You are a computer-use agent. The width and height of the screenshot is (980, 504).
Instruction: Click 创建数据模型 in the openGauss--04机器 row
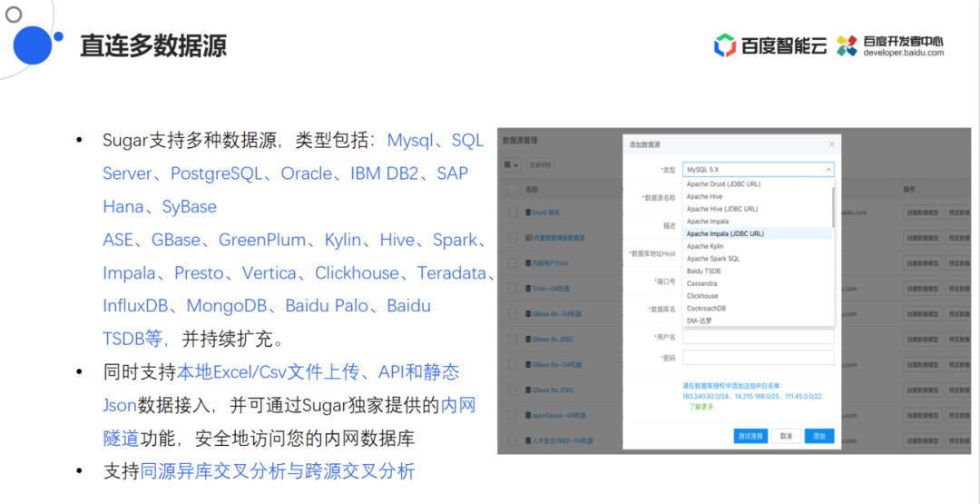[x=922, y=415]
